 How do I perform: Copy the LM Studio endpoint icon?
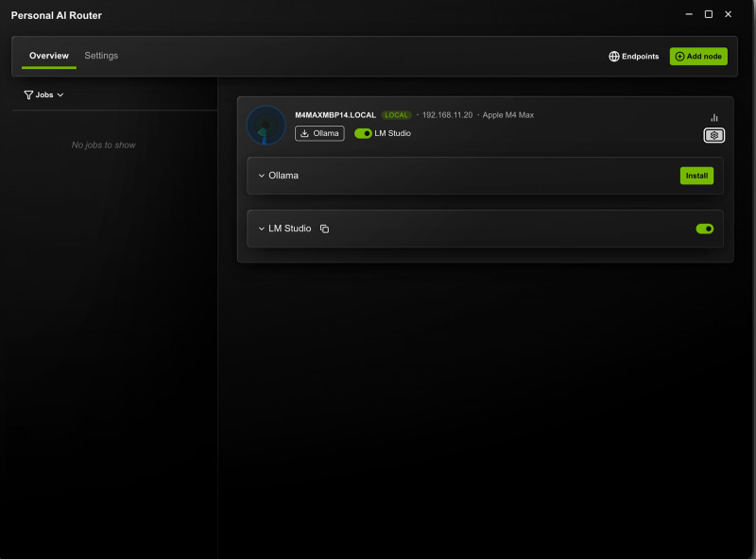(324, 229)
